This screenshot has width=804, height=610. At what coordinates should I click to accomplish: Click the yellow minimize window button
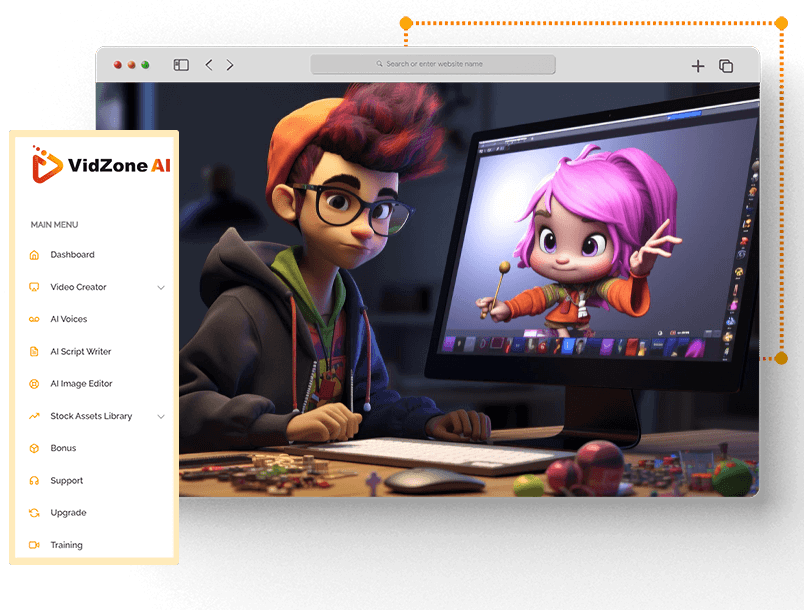click(132, 65)
